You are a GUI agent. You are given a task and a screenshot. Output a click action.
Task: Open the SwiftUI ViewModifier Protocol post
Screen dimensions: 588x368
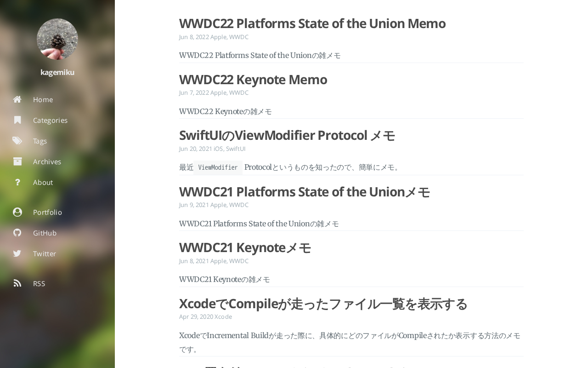(287, 135)
